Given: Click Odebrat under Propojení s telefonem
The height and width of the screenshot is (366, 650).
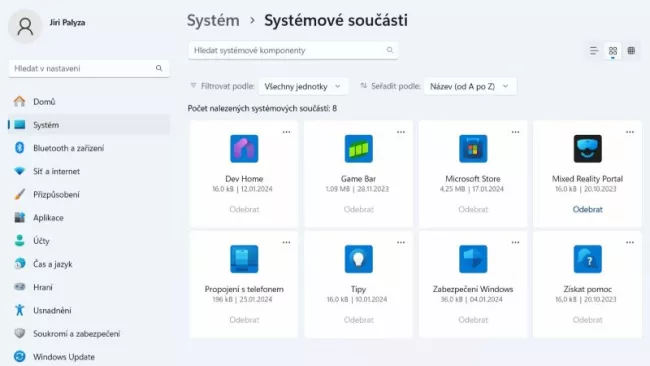Looking at the screenshot, I should (244, 320).
